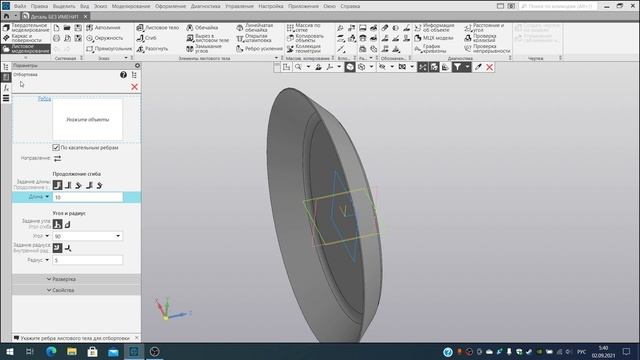
Task: Open the Длина label dropdown arrow
Action: point(47,197)
